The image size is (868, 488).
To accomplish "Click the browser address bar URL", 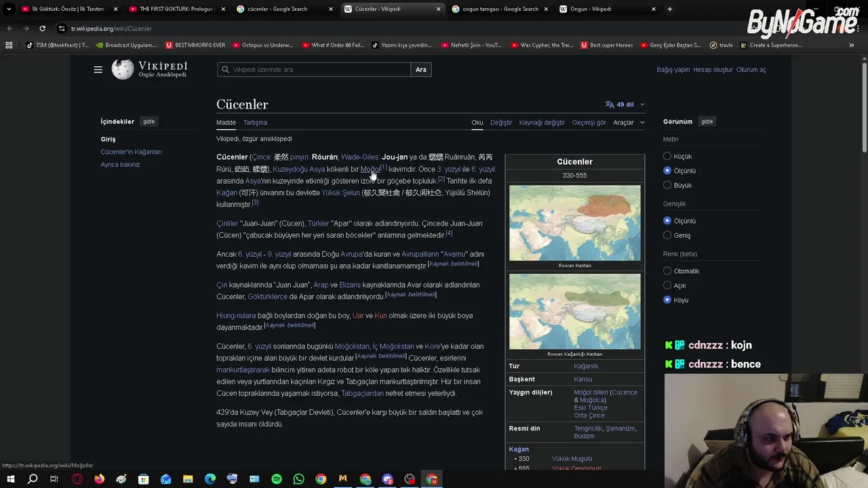I will [x=111, y=28].
